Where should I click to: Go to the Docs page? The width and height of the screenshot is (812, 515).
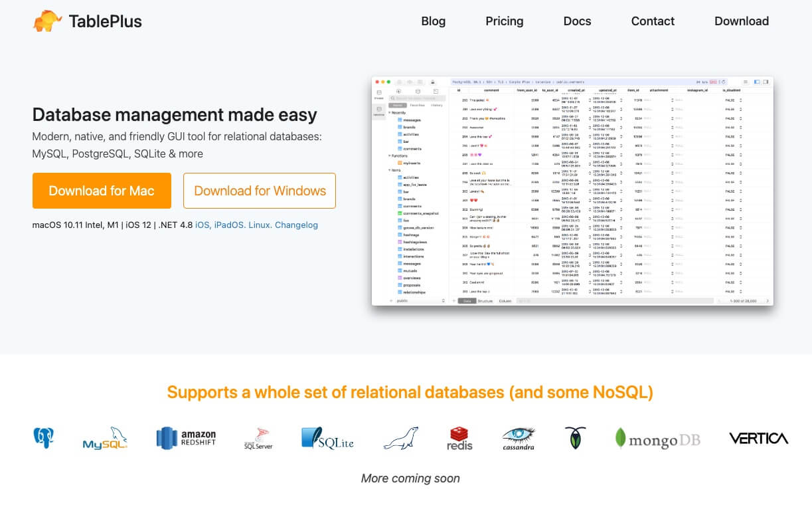(x=577, y=21)
